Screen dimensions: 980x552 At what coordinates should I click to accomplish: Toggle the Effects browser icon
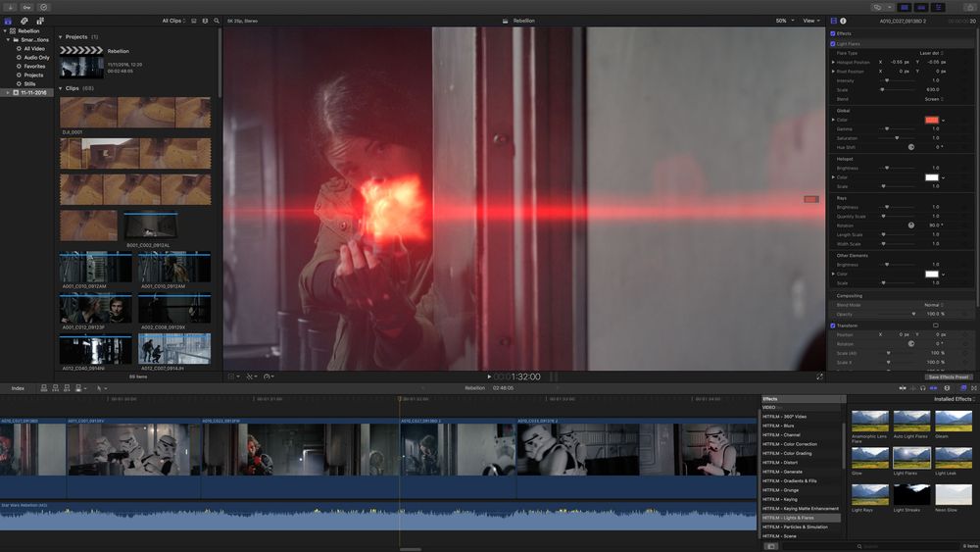coord(963,388)
